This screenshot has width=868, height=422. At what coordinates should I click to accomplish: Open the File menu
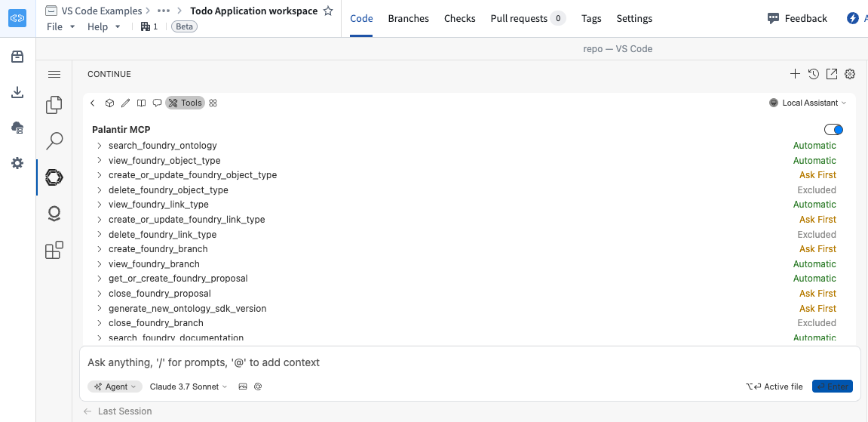(x=60, y=26)
